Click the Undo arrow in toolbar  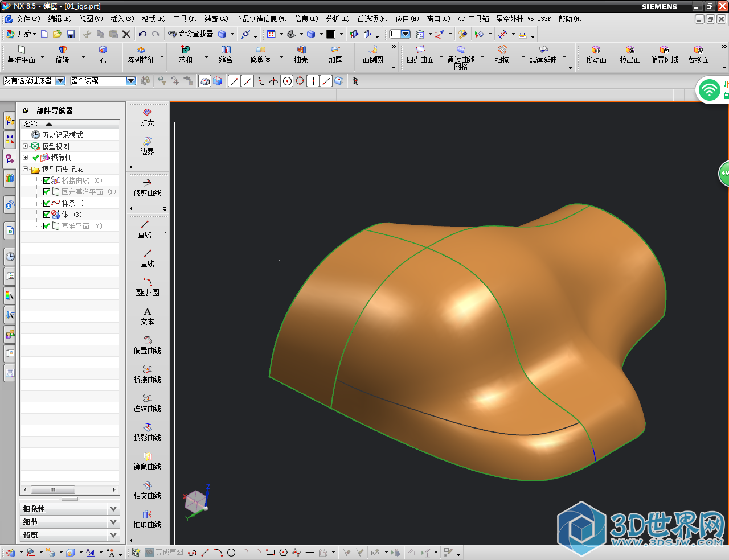pyautogui.click(x=142, y=34)
